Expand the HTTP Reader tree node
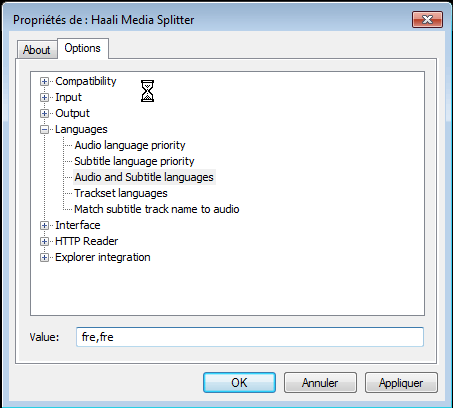Viewport: 453px width, 408px height. 44,241
